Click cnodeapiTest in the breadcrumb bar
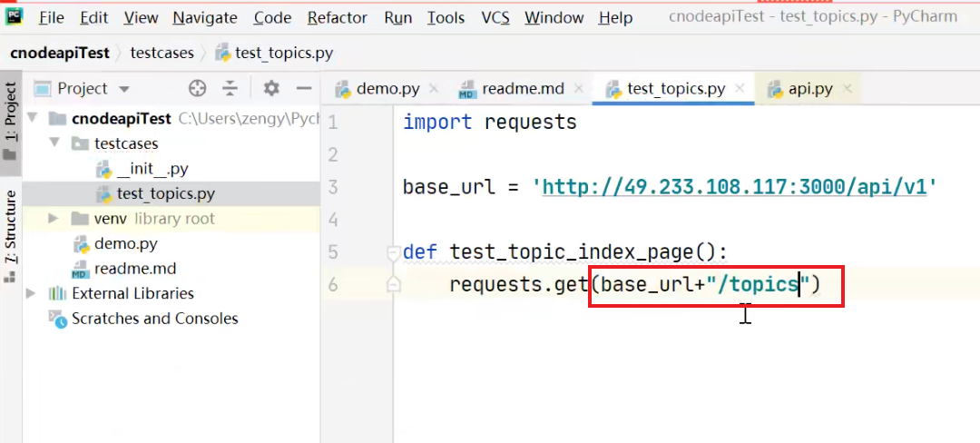This screenshot has width=980, height=443. click(59, 54)
